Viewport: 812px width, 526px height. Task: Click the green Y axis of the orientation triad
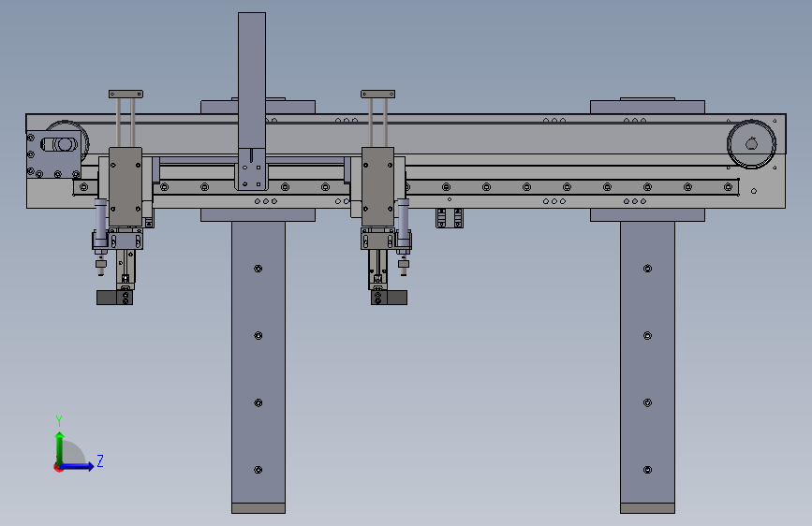click(59, 447)
